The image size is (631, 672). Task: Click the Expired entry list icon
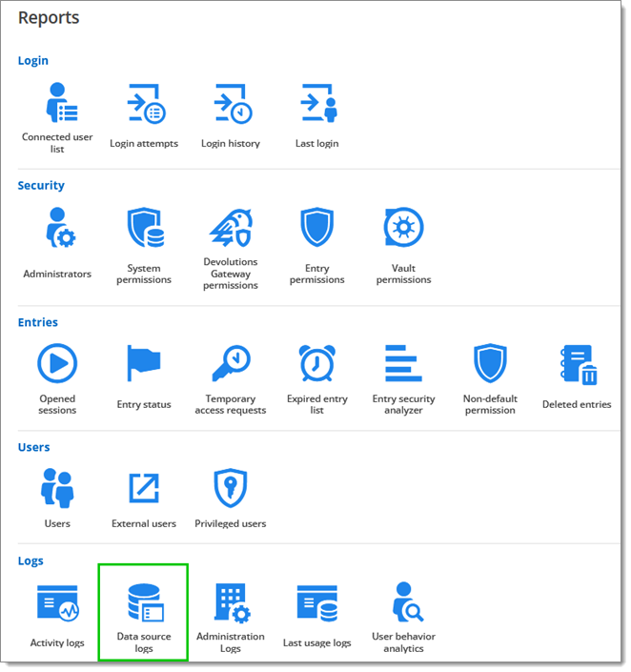click(317, 364)
